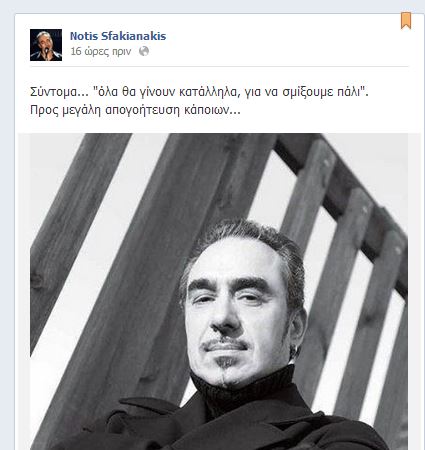
Task: Click the post line starting with "Σύντομα..."
Action: click(199, 92)
